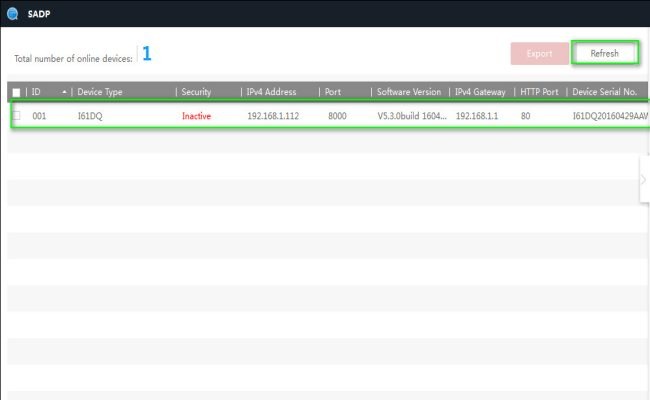Viewport: 650px width, 400px height.
Task: Click the red Inactive security status
Action: (196, 116)
